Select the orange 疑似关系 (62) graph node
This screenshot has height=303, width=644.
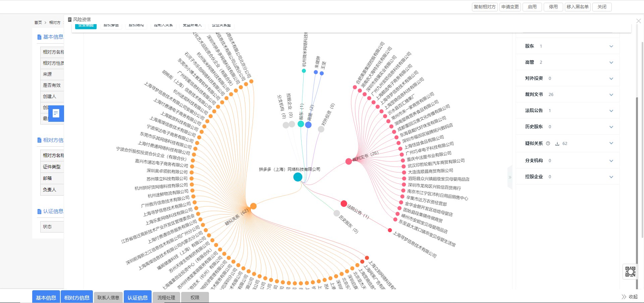tap(253, 206)
